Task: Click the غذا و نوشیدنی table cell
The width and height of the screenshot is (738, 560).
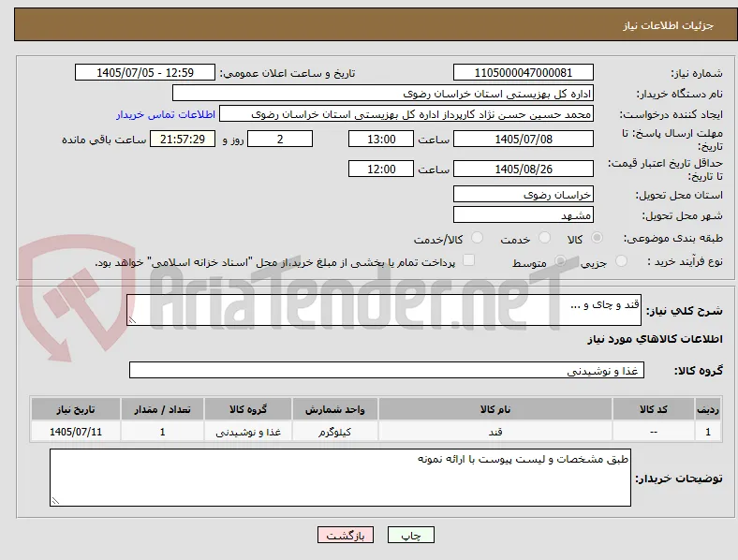Action: 248,431
